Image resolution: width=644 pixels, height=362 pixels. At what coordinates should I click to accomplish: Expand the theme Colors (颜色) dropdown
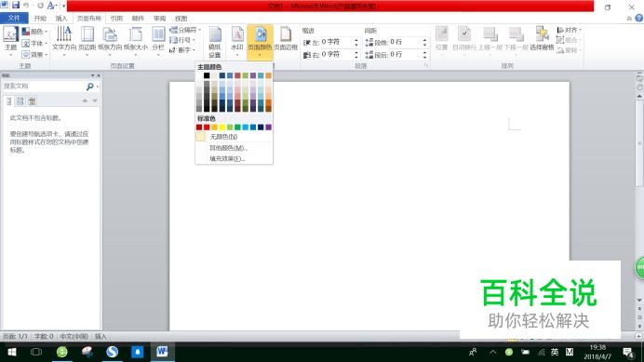tap(34, 32)
